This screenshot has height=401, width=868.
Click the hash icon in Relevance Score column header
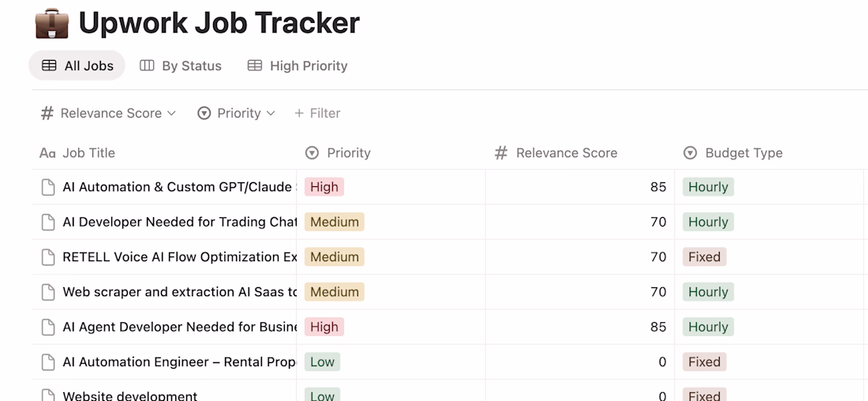(x=501, y=153)
